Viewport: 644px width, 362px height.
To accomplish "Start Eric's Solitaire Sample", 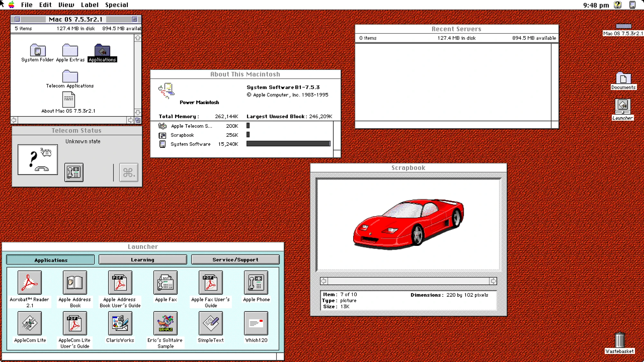I will [166, 323].
